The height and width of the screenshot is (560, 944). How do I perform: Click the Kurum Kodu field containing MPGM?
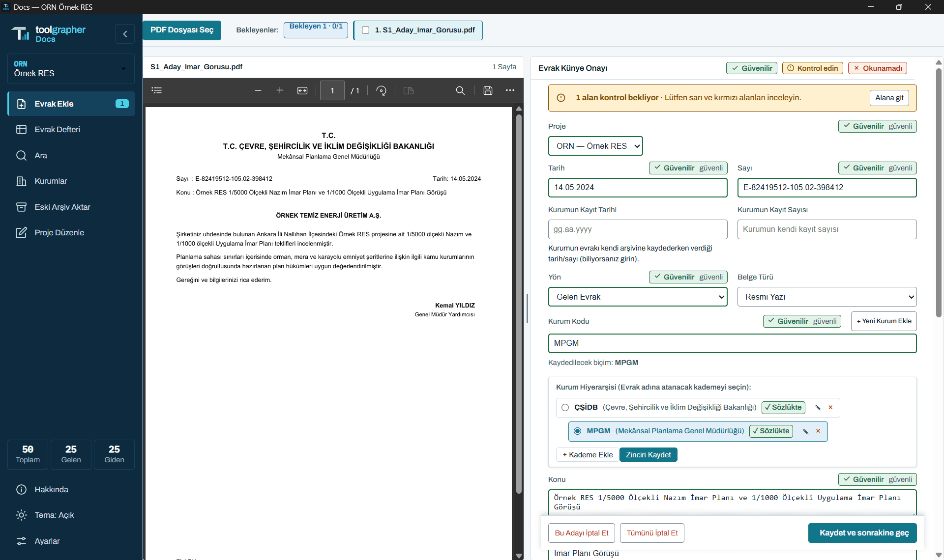point(732,343)
